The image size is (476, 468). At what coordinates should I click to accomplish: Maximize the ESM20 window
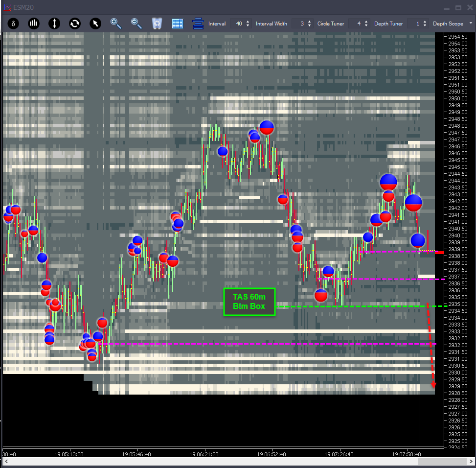(x=458, y=8)
